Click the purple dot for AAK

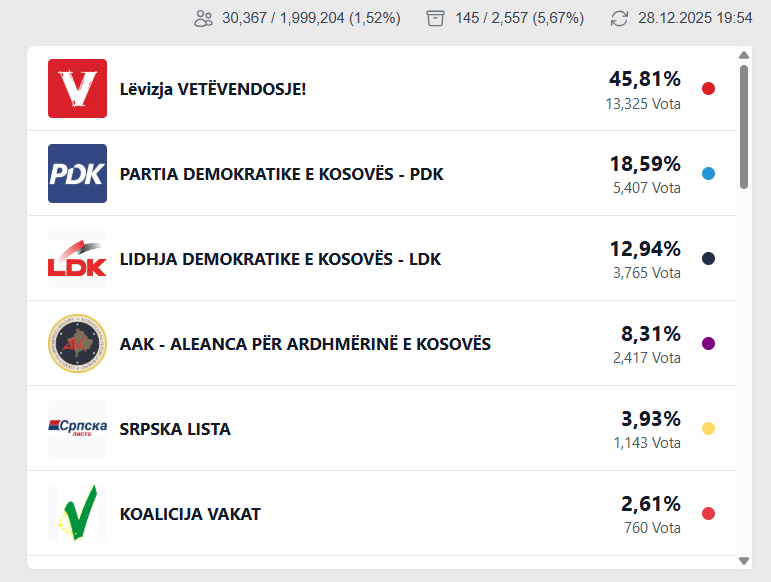point(708,343)
